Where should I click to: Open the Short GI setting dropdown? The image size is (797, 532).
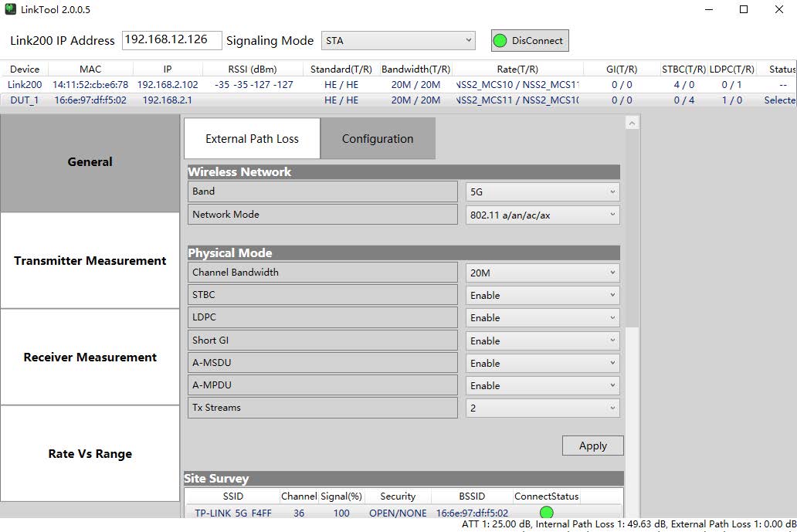point(542,341)
